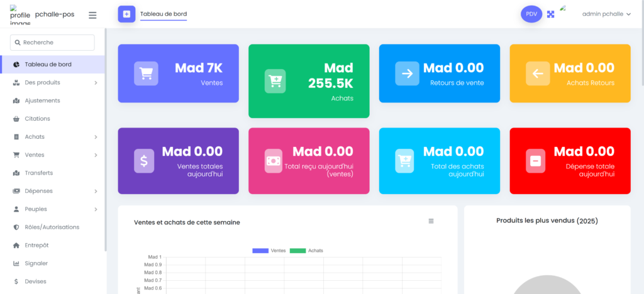Click the Mad 7K Ventes value
Screen dimensions: 644x294
pyautogui.click(x=199, y=68)
